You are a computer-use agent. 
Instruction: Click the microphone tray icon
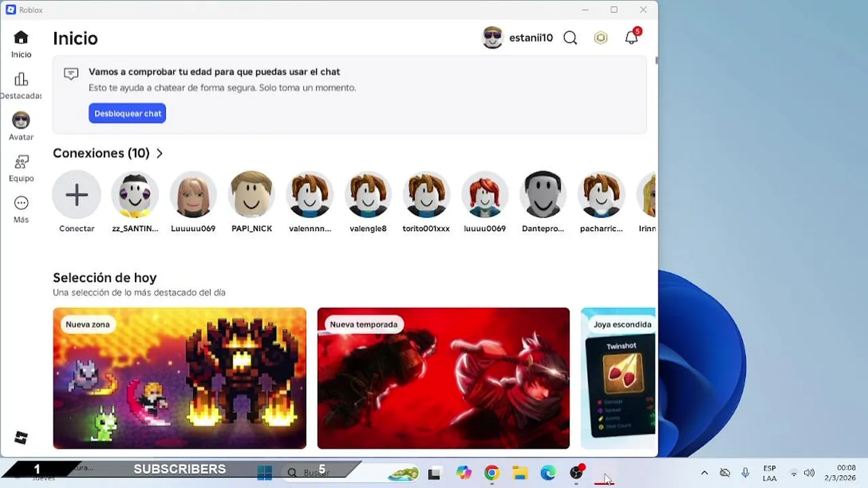pyautogui.click(x=745, y=473)
